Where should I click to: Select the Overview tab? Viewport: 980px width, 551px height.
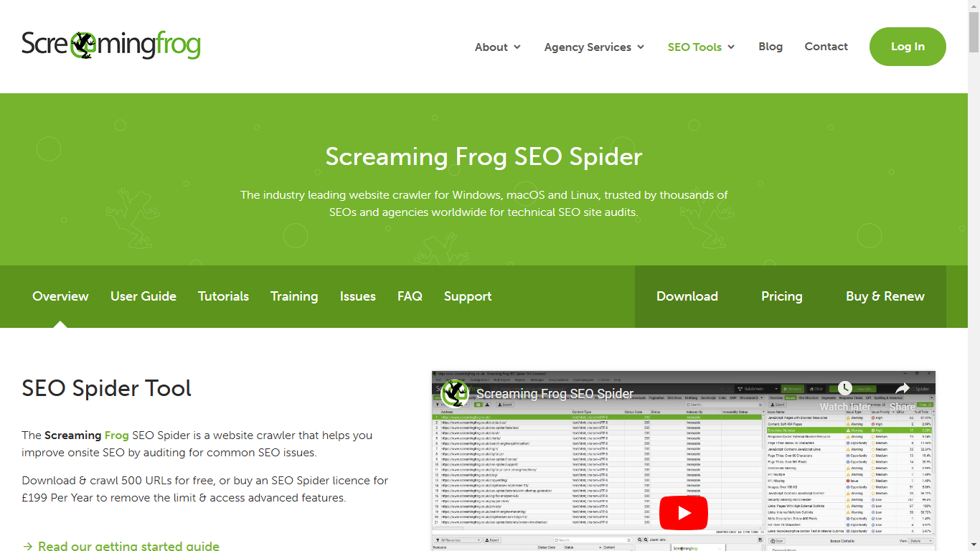[60, 296]
